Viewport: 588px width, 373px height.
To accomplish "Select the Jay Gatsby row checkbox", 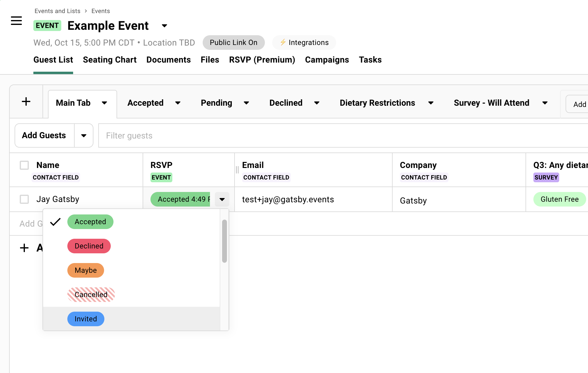I will pyautogui.click(x=24, y=199).
